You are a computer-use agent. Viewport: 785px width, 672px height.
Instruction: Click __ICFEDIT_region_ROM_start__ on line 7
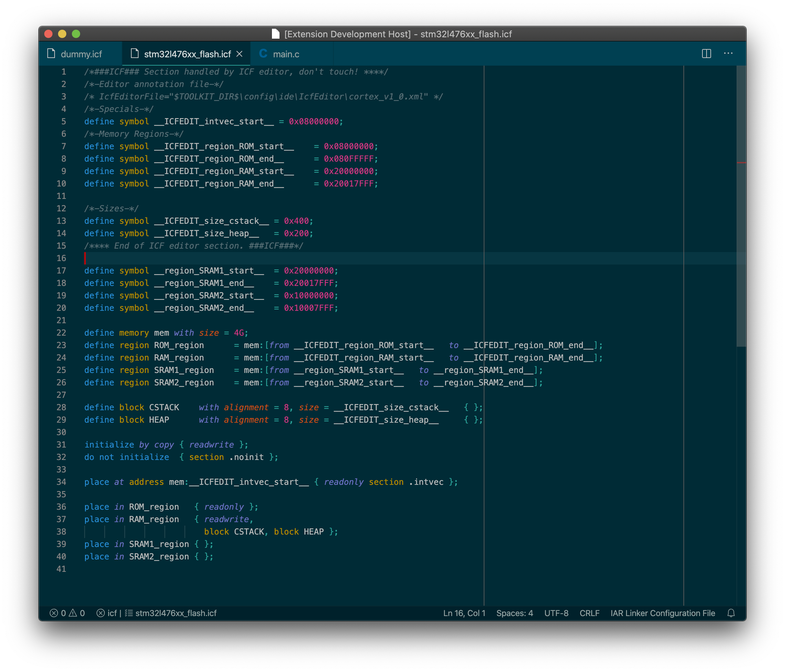(224, 146)
